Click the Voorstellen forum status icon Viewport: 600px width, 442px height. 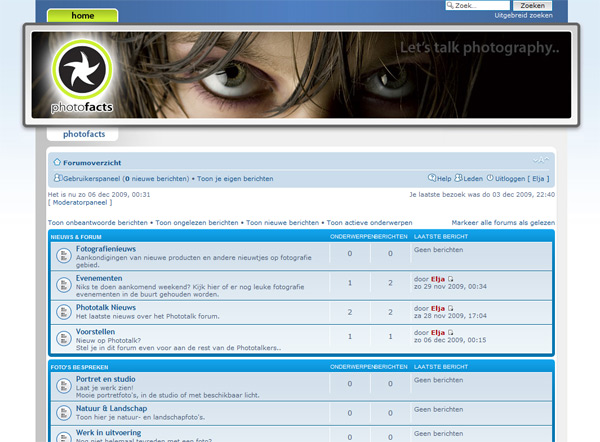point(64,339)
